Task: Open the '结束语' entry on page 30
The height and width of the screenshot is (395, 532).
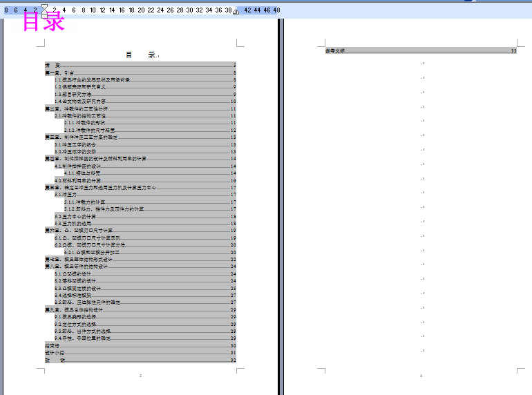Action: (x=140, y=346)
